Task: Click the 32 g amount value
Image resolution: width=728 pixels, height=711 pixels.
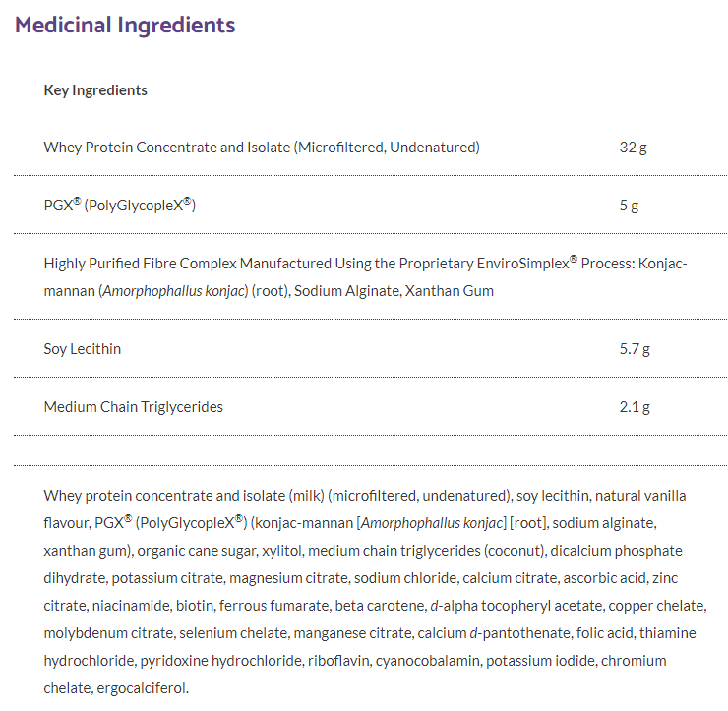Action: [633, 148]
